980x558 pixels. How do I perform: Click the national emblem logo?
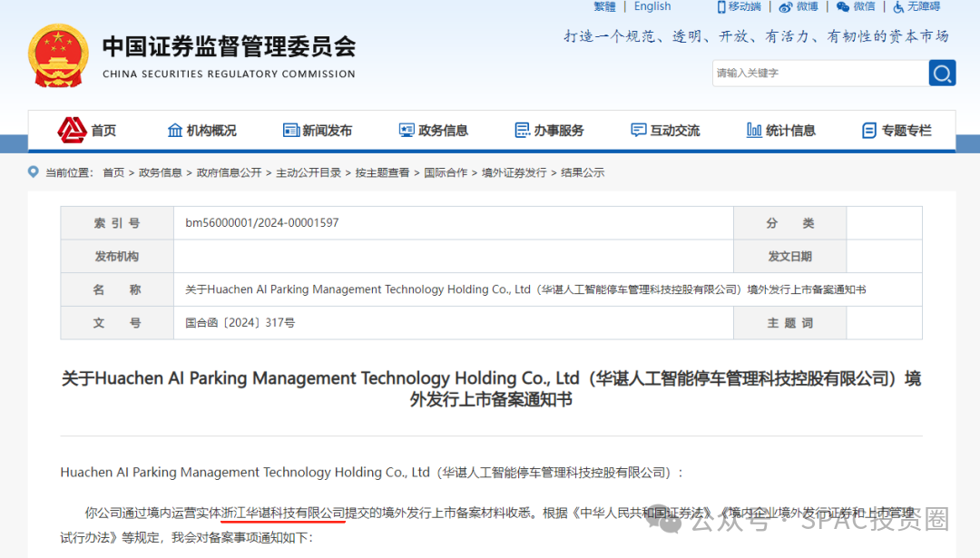(x=58, y=55)
